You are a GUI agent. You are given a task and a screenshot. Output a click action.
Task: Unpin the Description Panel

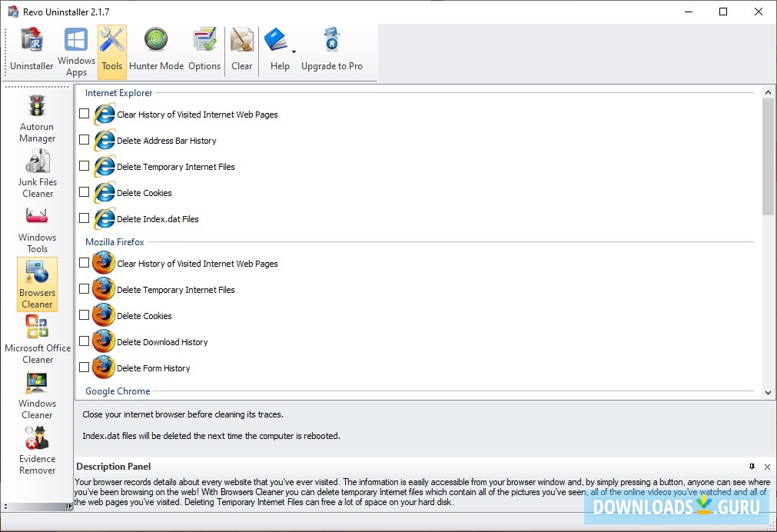753,467
